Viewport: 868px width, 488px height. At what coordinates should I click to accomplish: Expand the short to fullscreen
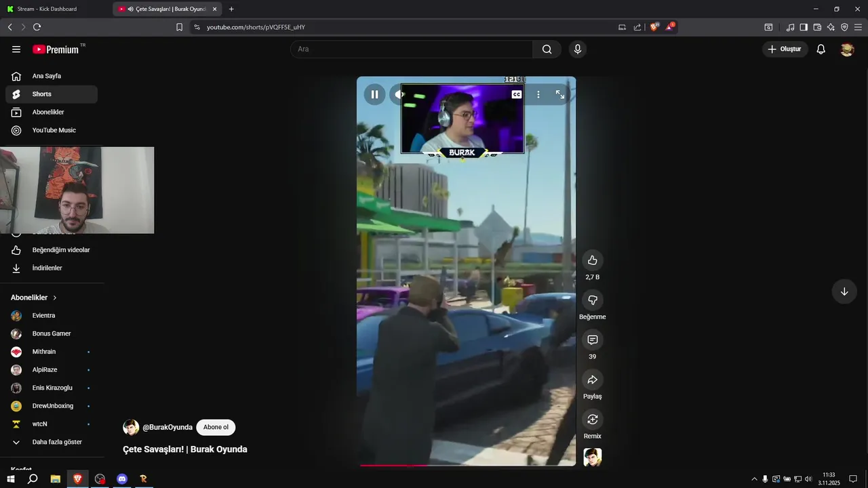point(560,94)
